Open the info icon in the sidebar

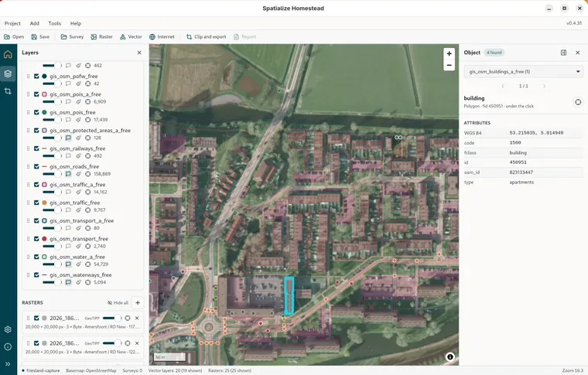(8, 346)
